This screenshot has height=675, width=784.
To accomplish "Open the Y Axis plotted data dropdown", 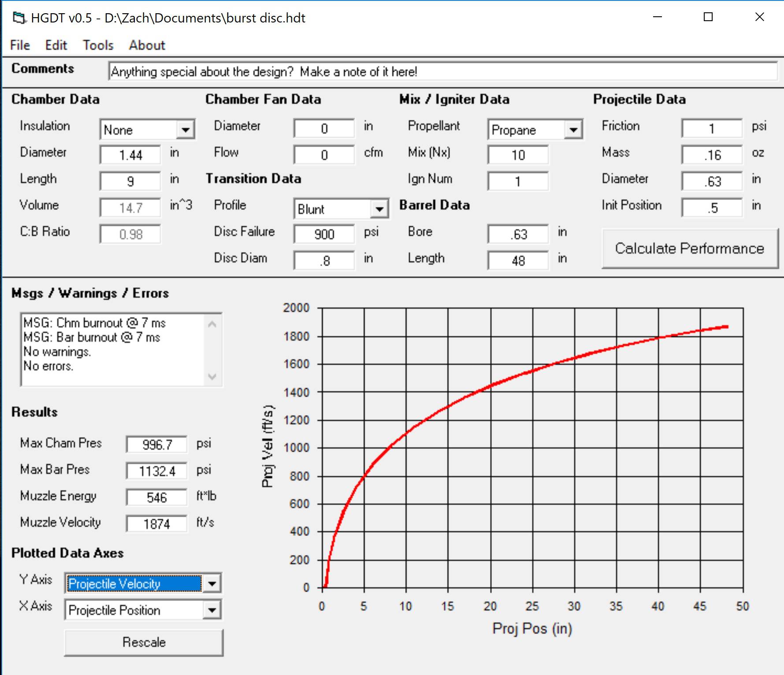I will point(212,584).
